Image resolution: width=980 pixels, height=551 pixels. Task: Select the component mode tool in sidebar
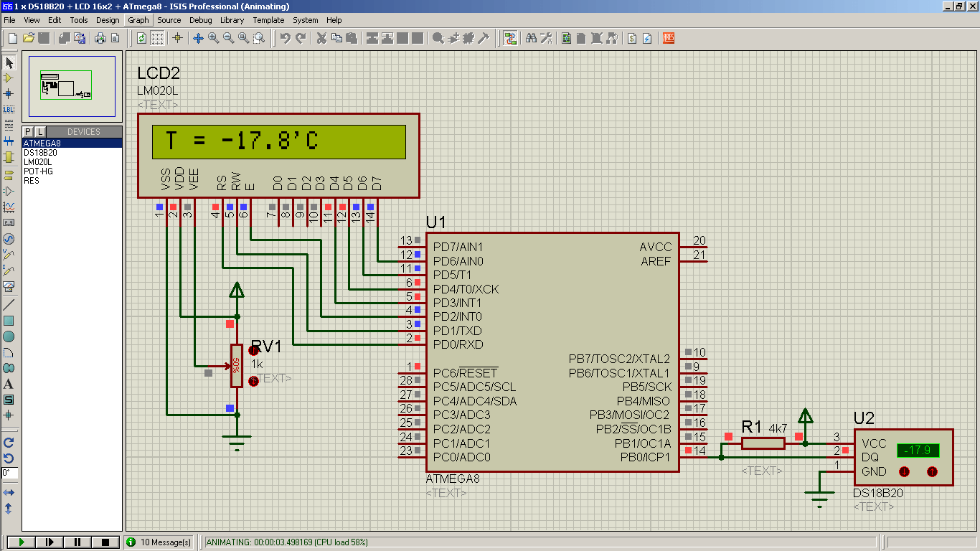9,78
